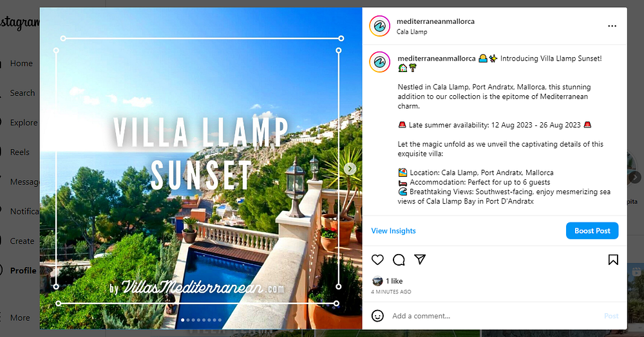Open Reels from the sidebar
644x337 pixels.
20,152
